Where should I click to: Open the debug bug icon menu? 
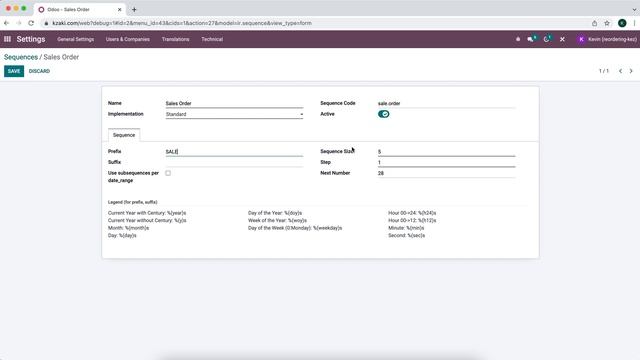point(518,39)
